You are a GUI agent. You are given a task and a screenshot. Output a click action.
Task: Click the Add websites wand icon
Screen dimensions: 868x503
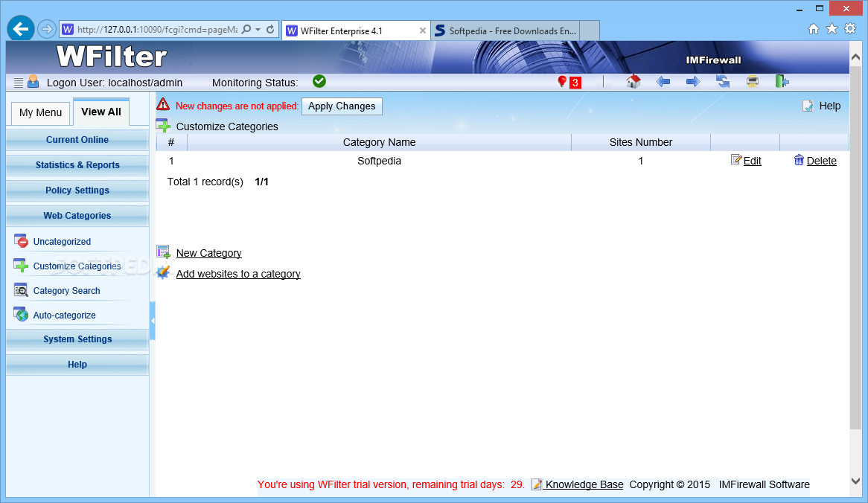coord(163,272)
